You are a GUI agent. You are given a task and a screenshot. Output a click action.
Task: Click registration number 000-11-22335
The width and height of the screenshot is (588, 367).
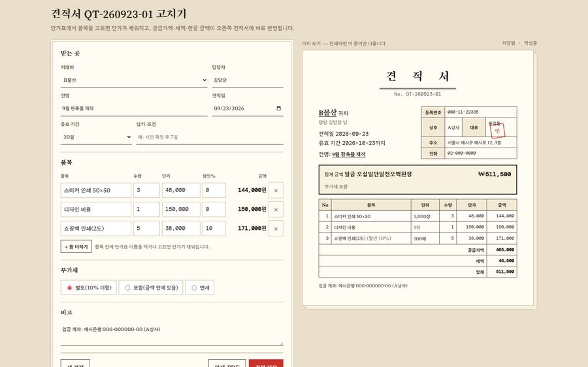463,112
